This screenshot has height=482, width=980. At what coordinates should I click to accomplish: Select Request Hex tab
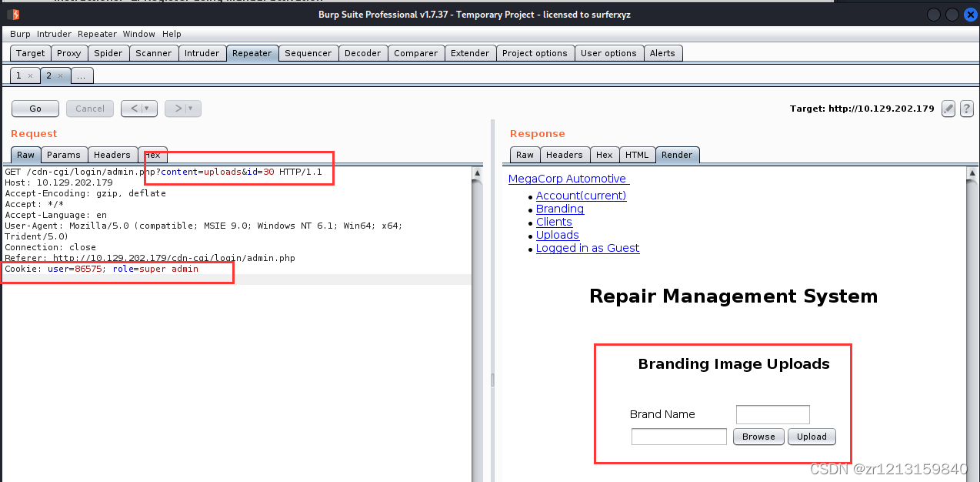153,155
